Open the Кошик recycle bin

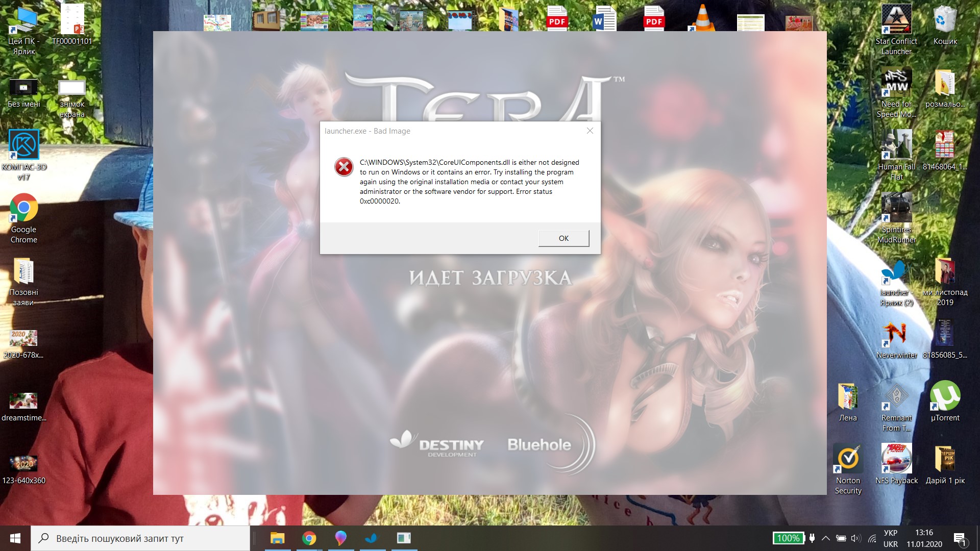click(945, 24)
